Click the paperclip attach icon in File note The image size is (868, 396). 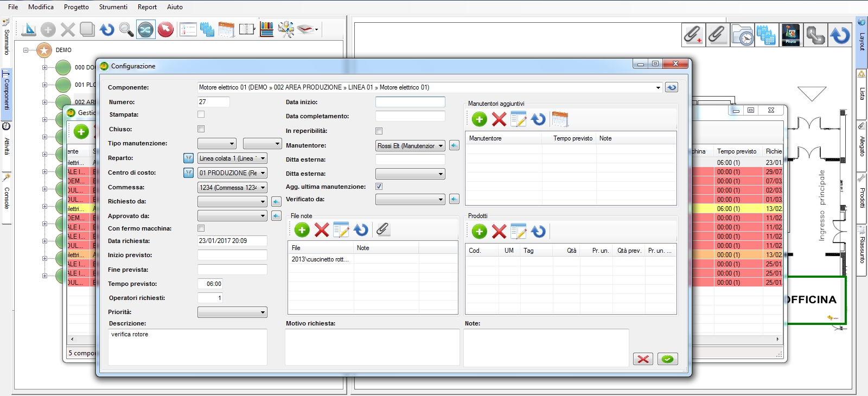tap(382, 229)
